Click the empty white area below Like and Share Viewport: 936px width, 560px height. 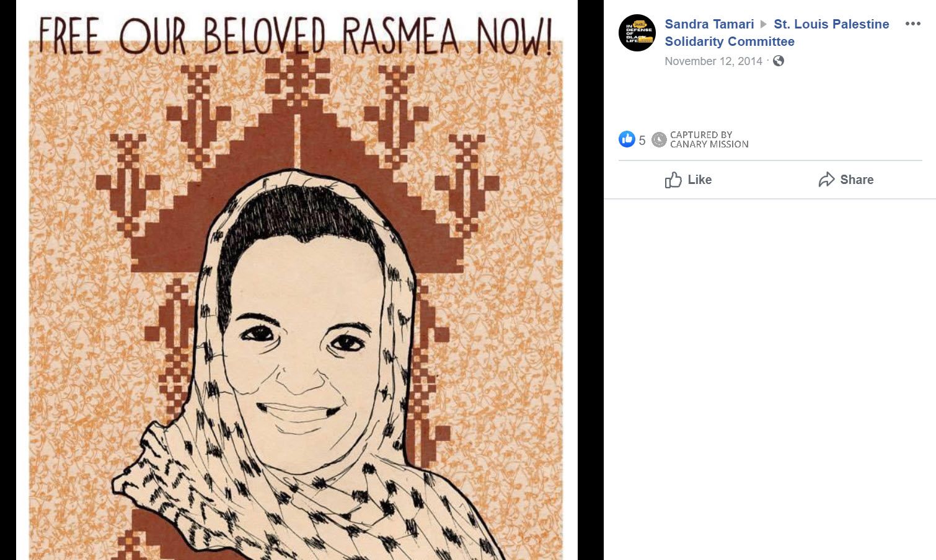coord(770,379)
